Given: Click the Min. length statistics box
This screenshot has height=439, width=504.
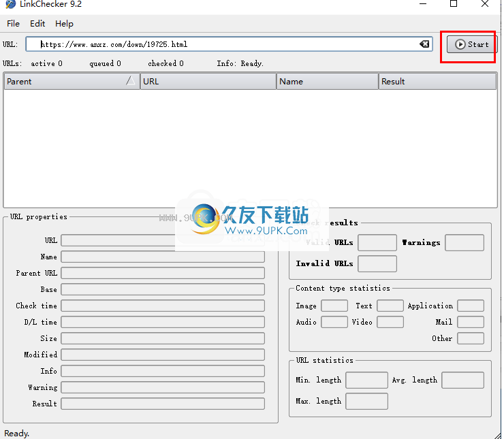Looking at the screenshot, I should coord(366,380).
